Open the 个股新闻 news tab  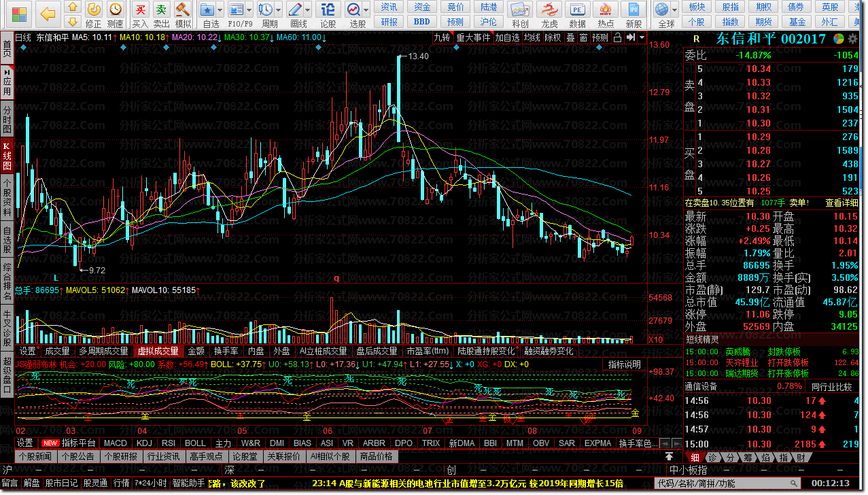coord(35,456)
